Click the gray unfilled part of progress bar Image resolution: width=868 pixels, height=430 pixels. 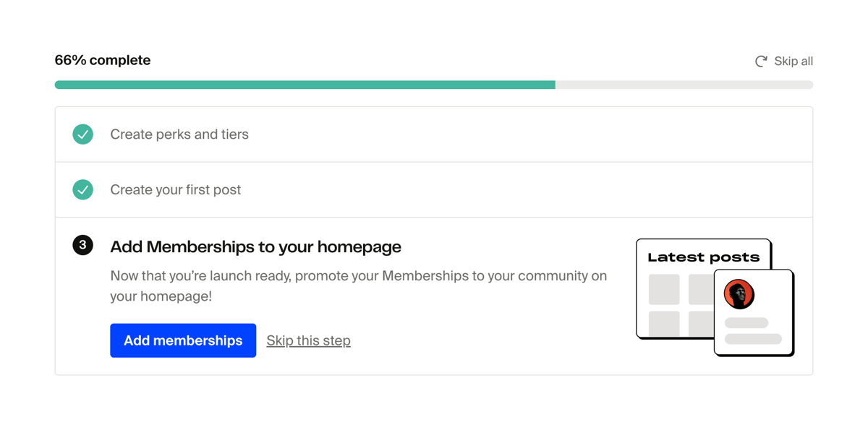684,85
